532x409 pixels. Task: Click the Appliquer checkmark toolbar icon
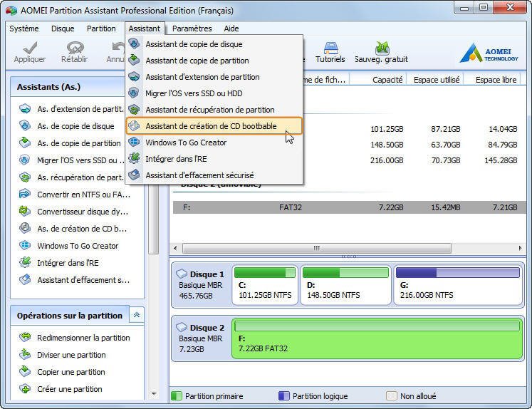coord(30,48)
